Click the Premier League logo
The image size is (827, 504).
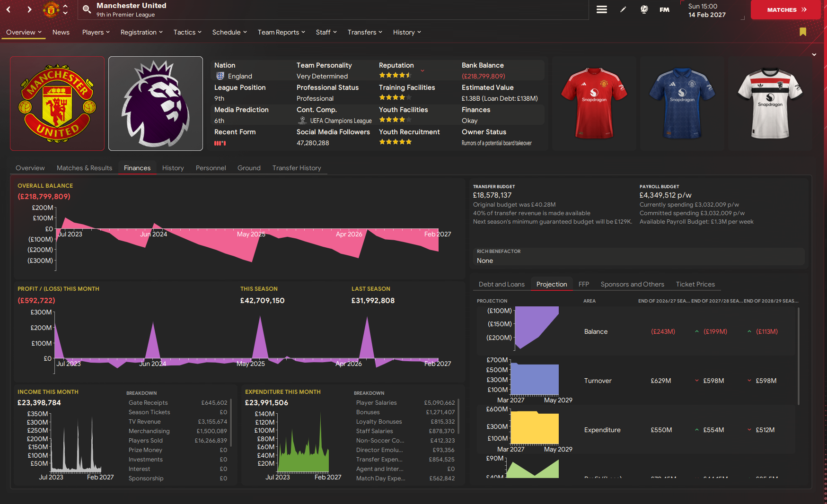coord(156,104)
